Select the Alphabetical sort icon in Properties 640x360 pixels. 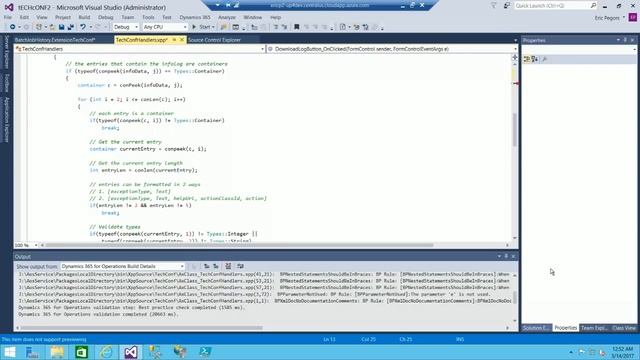point(535,60)
